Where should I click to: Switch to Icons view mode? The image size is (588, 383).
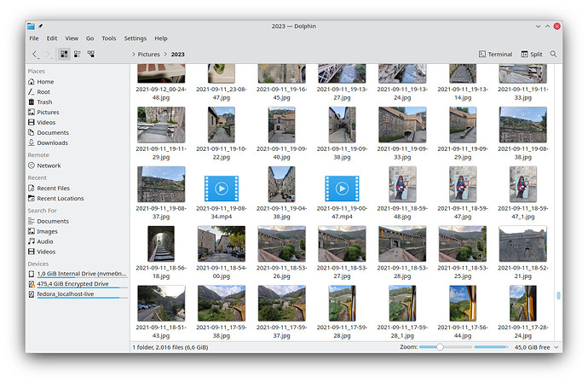pyautogui.click(x=64, y=54)
